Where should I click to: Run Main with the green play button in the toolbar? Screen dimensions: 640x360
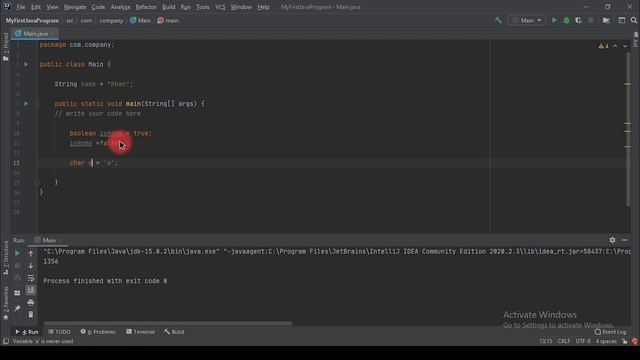(554, 20)
